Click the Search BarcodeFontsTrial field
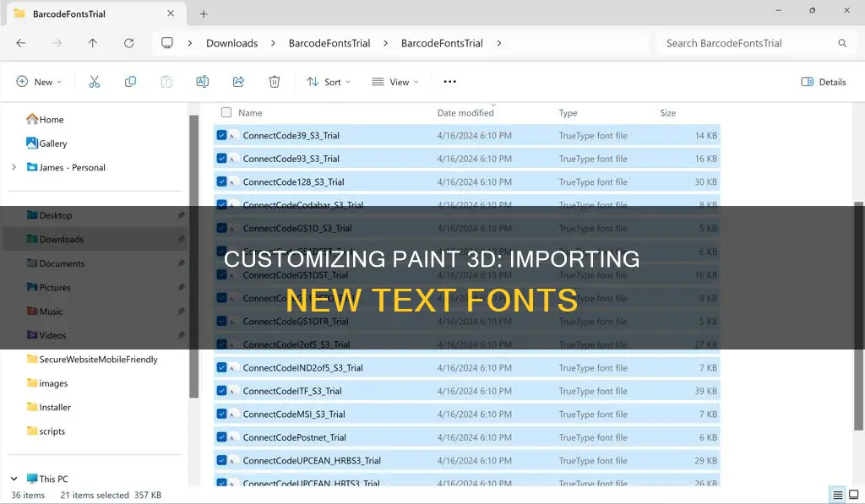This screenshot has height=504, width=865. [754, 43]
